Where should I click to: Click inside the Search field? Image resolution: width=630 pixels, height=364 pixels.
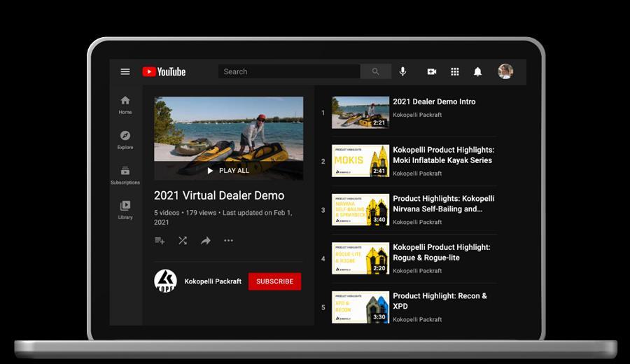pyautogui.click(x=289, y=71)
